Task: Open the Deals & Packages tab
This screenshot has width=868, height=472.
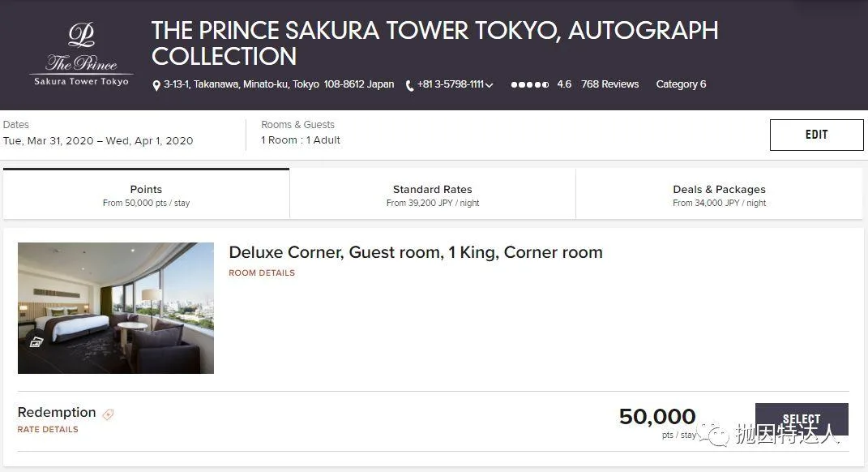Action: (719, 195)
